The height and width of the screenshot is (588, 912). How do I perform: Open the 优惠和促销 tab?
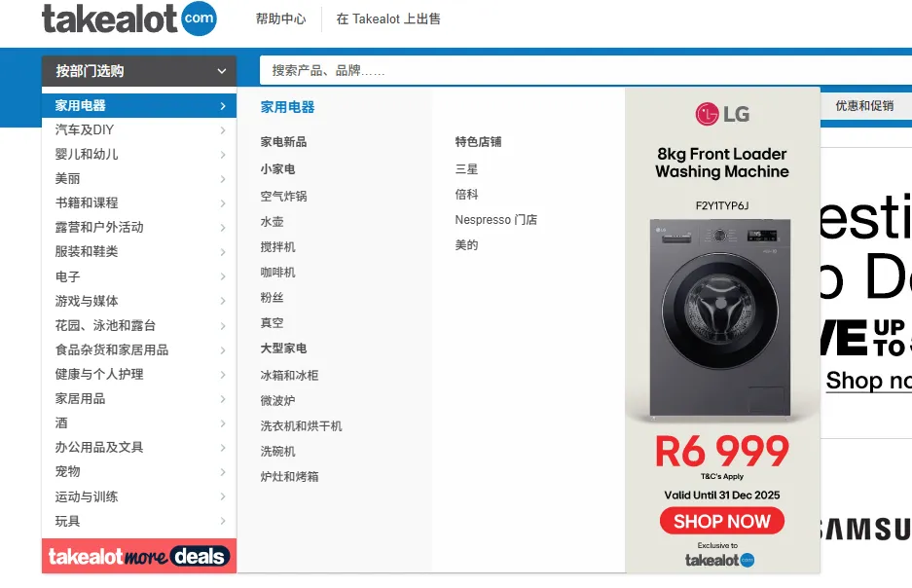(864, 106)
